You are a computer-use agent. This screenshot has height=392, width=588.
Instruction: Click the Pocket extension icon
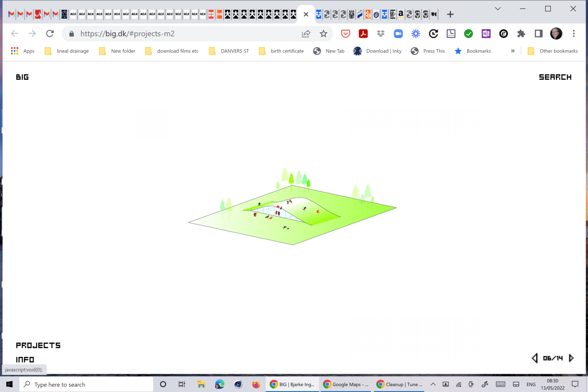[x=345, y=34]
